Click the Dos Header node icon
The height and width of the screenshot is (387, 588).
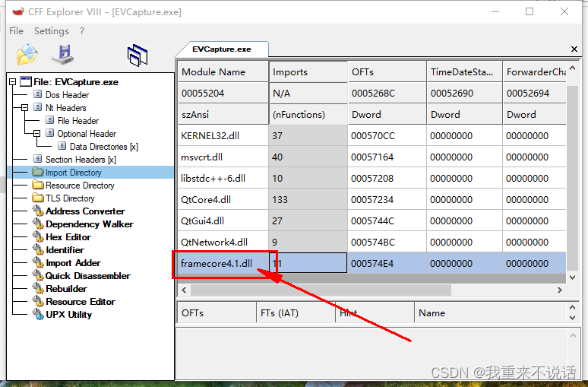tap(37, 94)
